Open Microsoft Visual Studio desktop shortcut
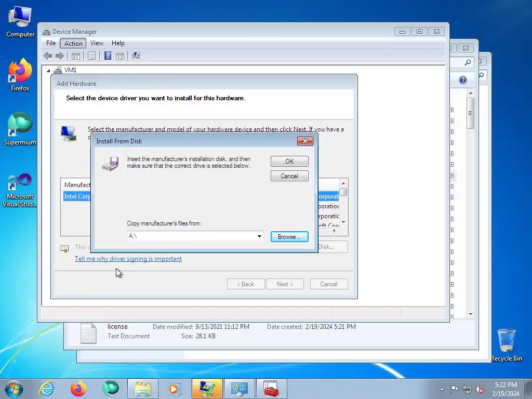 tap(20, 190)
